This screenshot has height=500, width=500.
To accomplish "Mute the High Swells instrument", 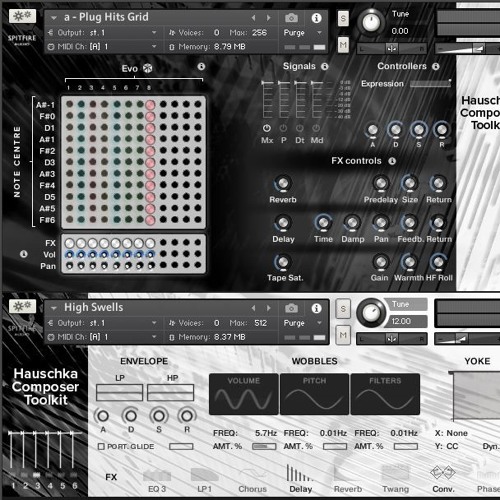I will pyautogui.click(x=343, y=335).
